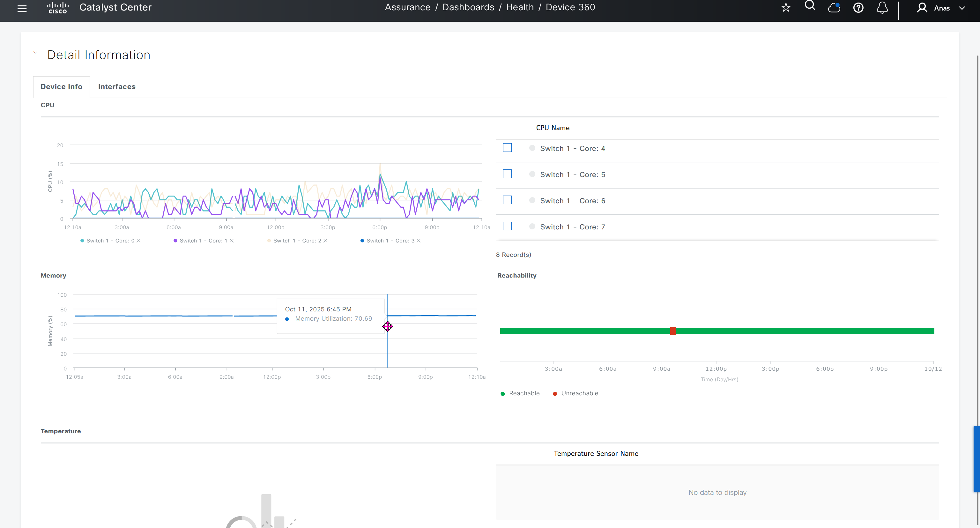This screenshot has height=528, width=980.
Task: Open the global search icon
Action: (x=810, y=6)
